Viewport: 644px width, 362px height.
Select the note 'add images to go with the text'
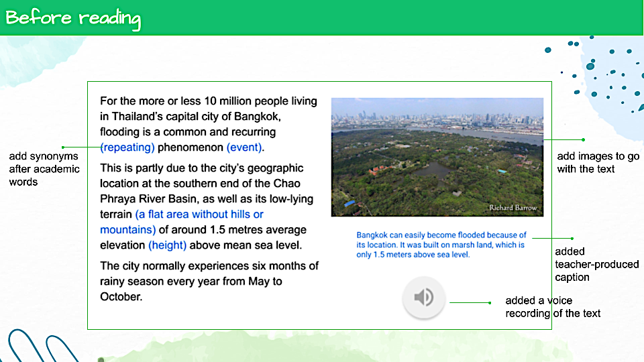tap(598, 162)
